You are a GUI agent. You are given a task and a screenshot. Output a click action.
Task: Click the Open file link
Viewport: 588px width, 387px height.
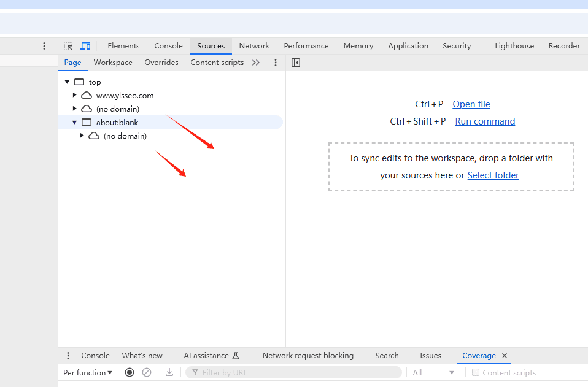pos(471,104)
